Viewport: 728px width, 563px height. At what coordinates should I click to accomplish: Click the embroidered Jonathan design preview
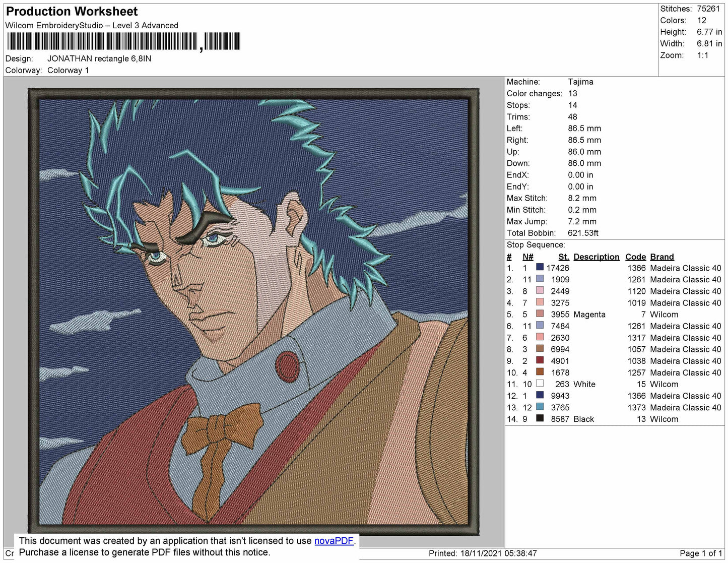[253, 311]
